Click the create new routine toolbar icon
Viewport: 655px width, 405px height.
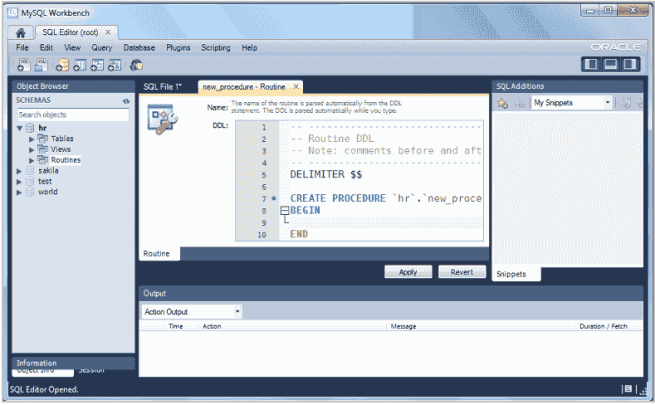click(114, 65)
